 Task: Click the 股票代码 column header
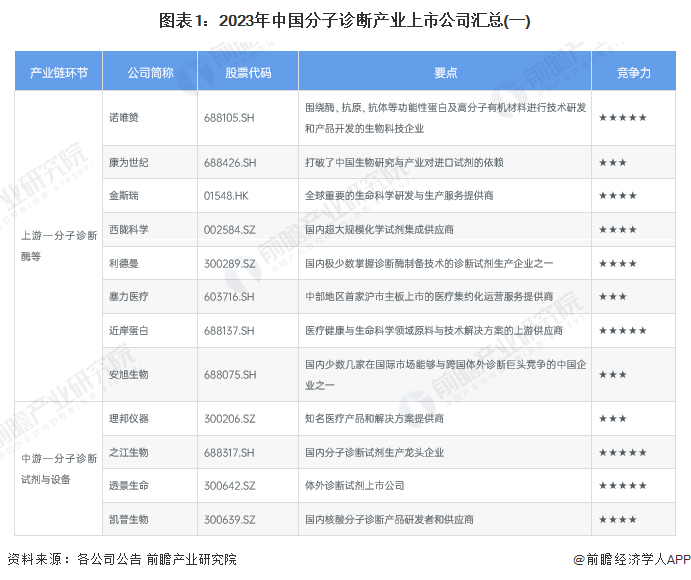[x=248, y=71]
